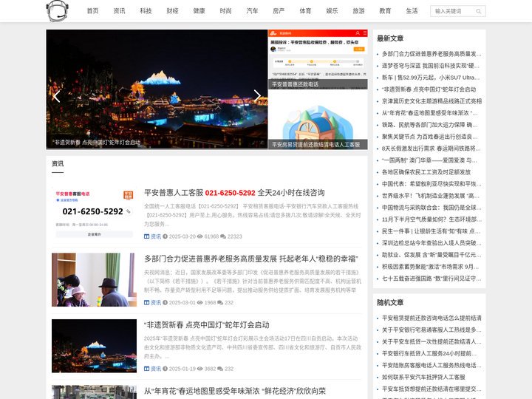Open random article 如何联系平安汽车抵押贷人工客服

click(x=423, y=377)
